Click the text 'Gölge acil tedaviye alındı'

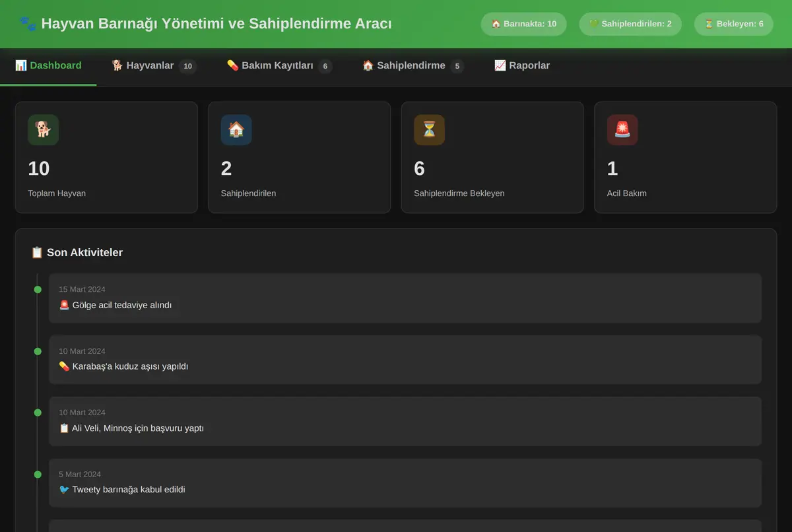click(x=122, y=305)
